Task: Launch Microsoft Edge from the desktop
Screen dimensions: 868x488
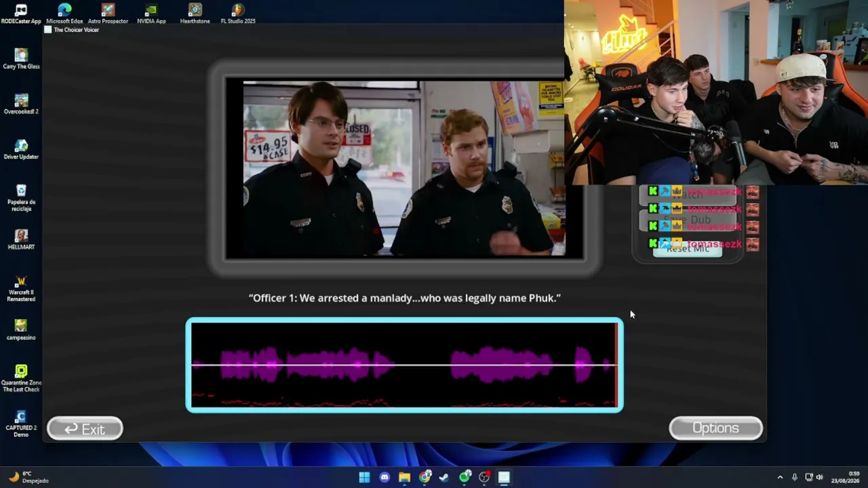Action: (64, 14)
